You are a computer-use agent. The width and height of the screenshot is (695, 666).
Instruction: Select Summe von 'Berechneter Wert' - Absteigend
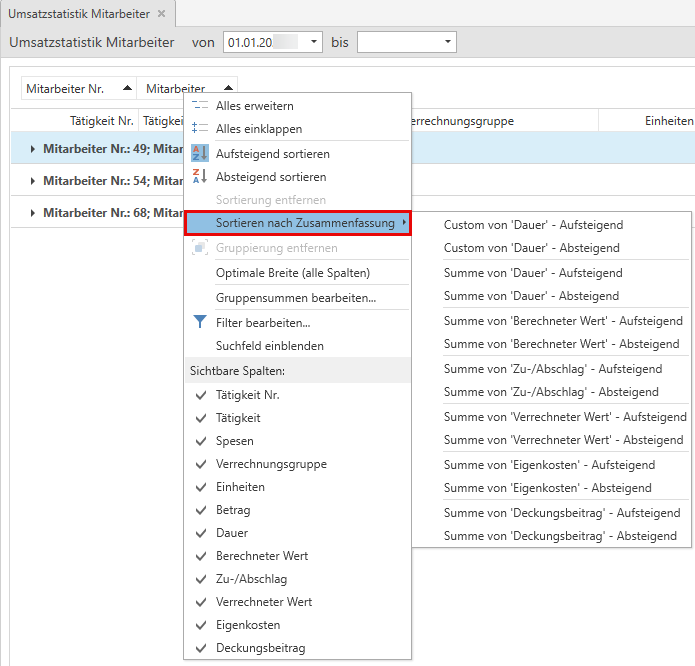coord(551,344)
